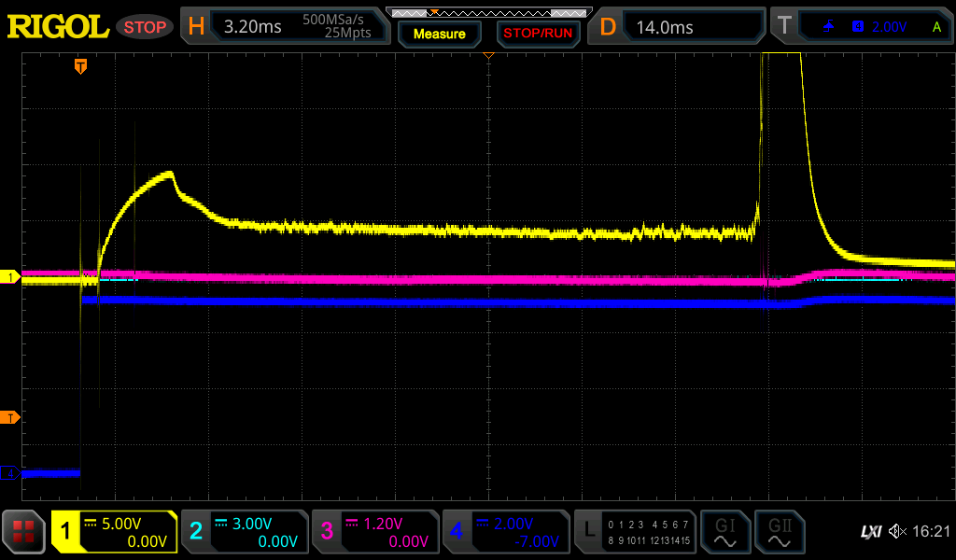Viewport: 956px width, 560px height.
Task: Open the horizontal timebase 3.20ms settings
Action: click(285, 26)
